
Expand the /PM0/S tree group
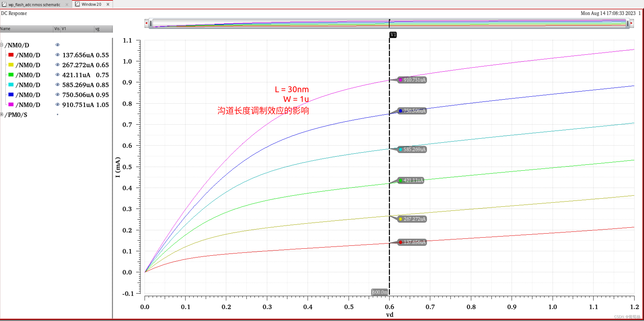[x=2, y=114]
